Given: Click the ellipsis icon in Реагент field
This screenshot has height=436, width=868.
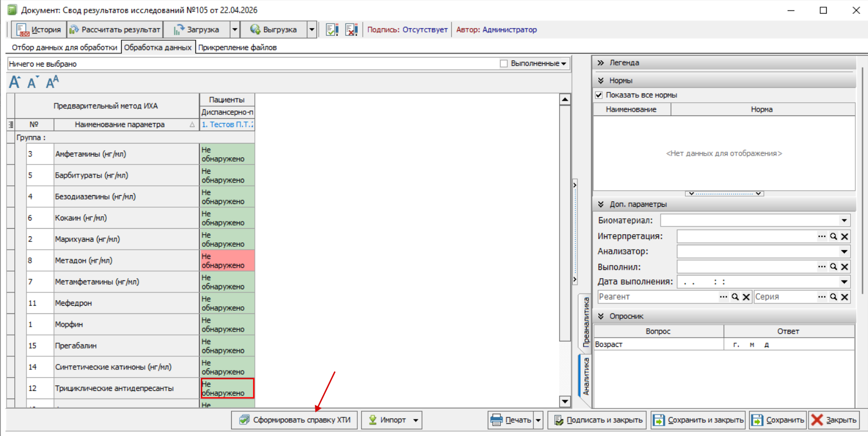Looking at the screenshot, I should [x=723, y=297].
